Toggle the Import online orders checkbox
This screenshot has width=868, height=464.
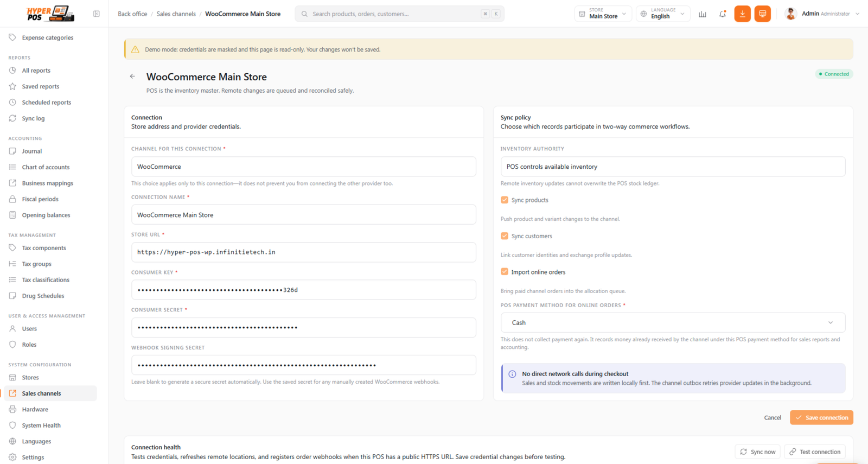click(505, 272)
